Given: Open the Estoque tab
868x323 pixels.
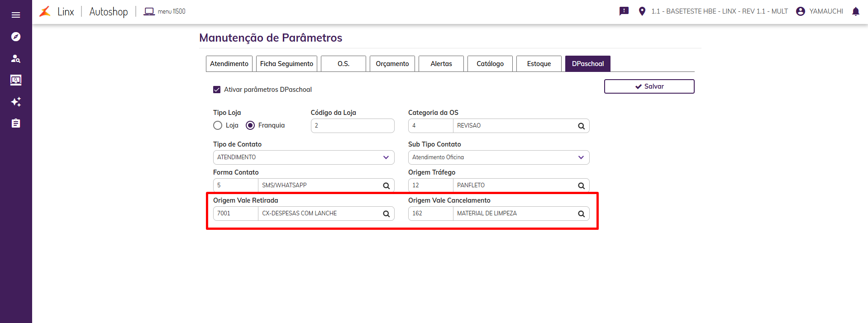Looking at the screenshot, I should coord(539,64).
